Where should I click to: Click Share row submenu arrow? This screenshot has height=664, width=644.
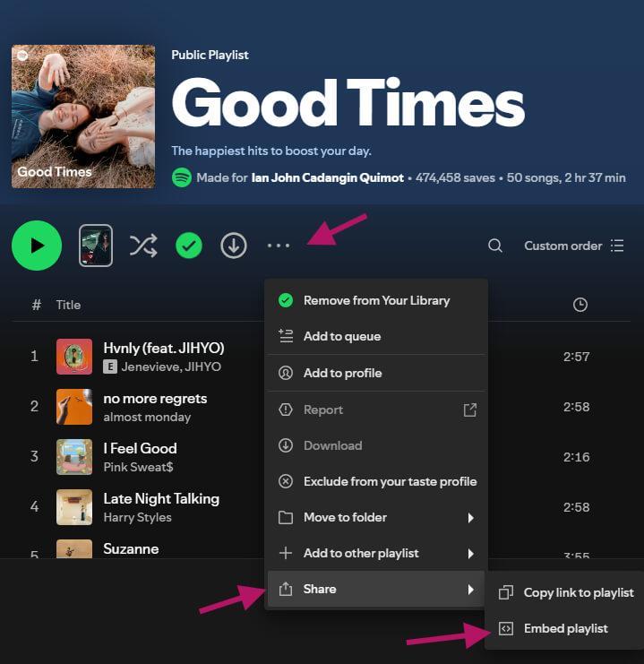[471, 589]
